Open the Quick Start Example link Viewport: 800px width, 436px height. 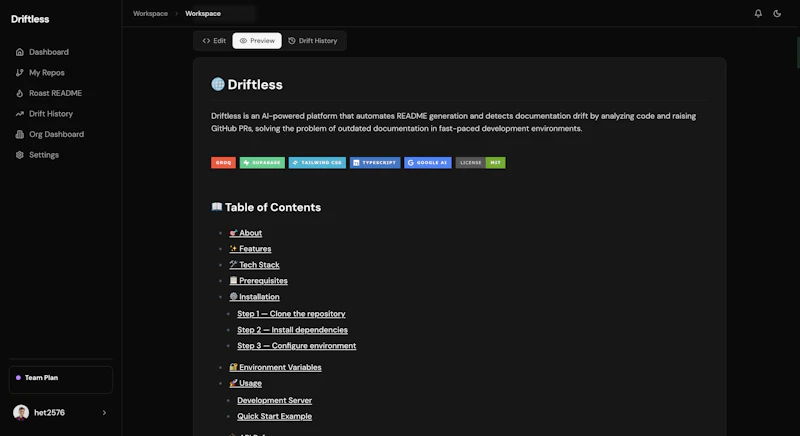274,416
